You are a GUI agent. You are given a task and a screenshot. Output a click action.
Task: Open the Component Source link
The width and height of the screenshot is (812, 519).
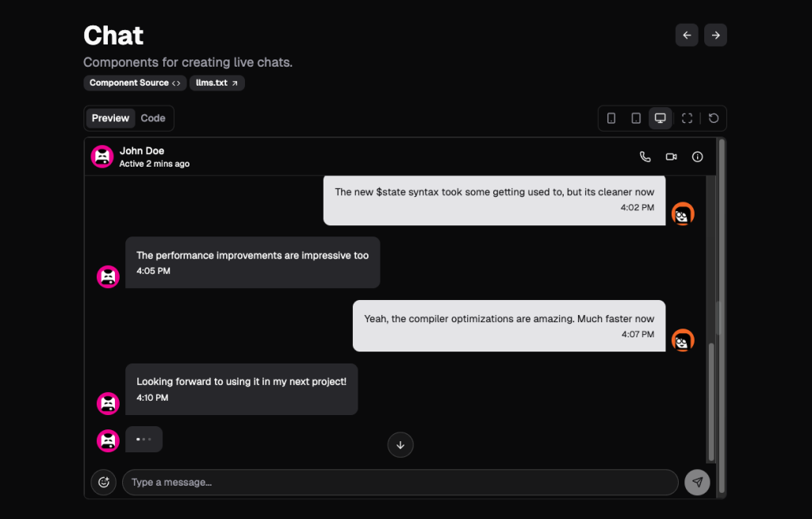[135, 83]
